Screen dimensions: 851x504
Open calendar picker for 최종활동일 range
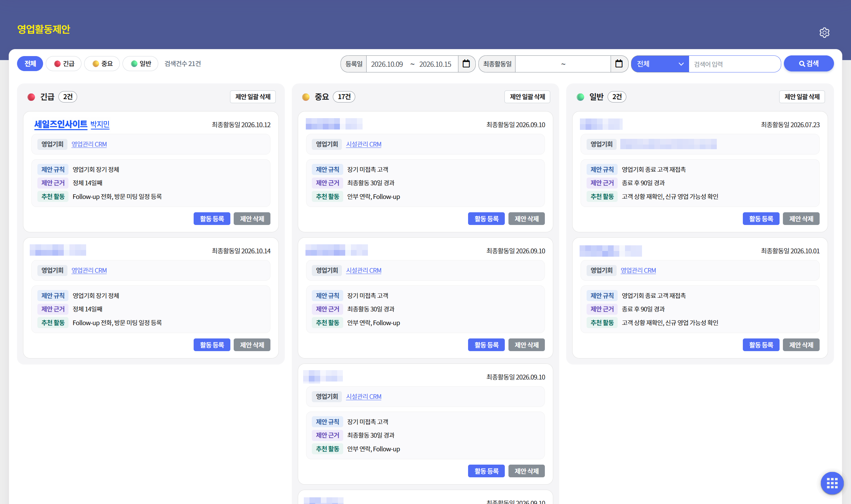tap(619, 63)
